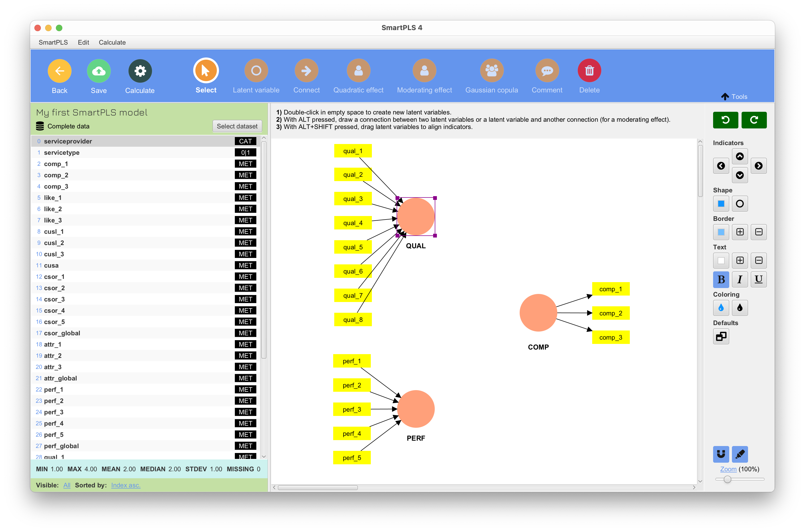This screenshot has width=805, height=532.
Task: Open the Calculate menu
Action: 112,42
